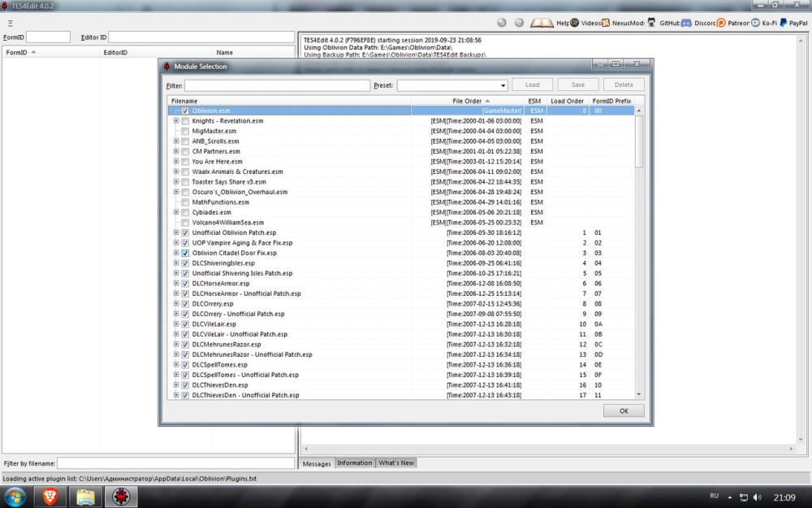This screenshot has width=812, height=508.
Task: Open network status tray icon
Action: click(x=744, y=497)
